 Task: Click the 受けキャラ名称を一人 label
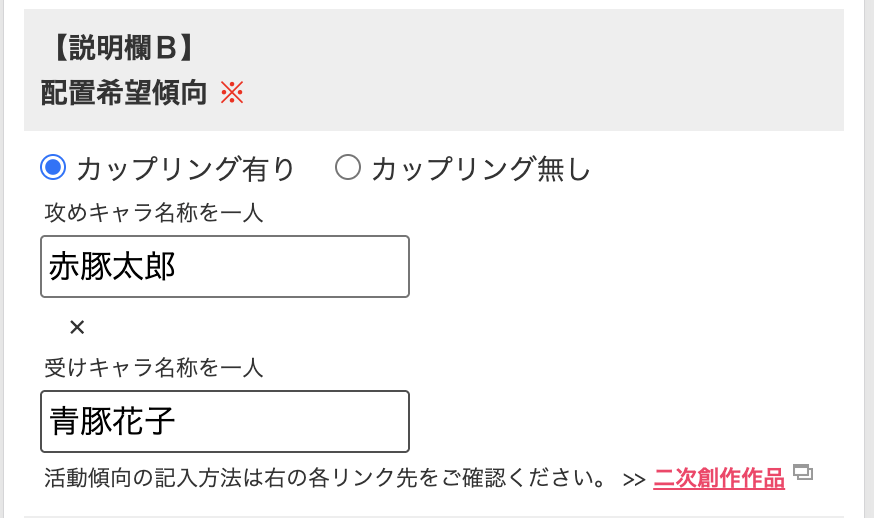pyautogui.click(x=153, y=368)
